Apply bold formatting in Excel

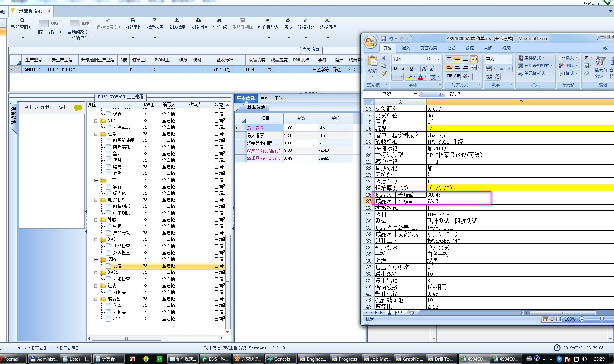[x=395, y=68]
